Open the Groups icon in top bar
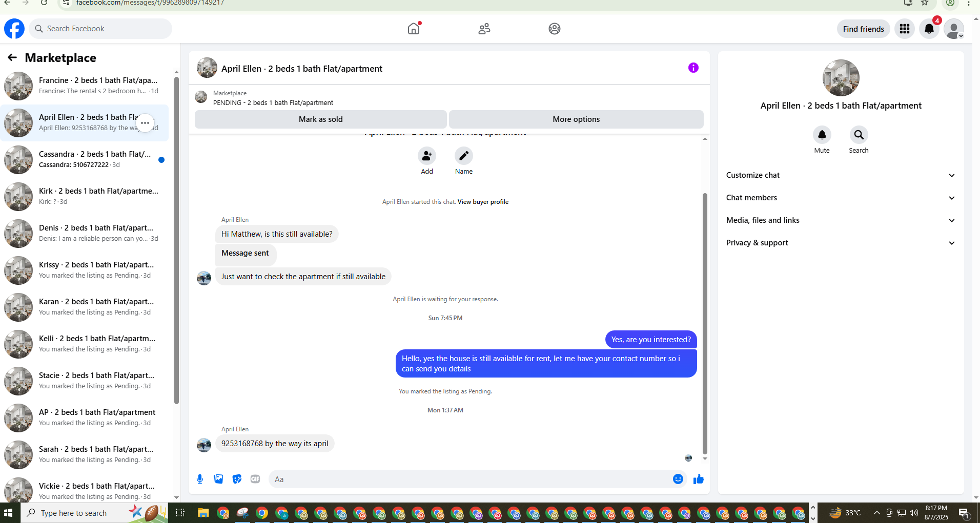The height and width of the screenshot is (523, 980). coord(555,29)
